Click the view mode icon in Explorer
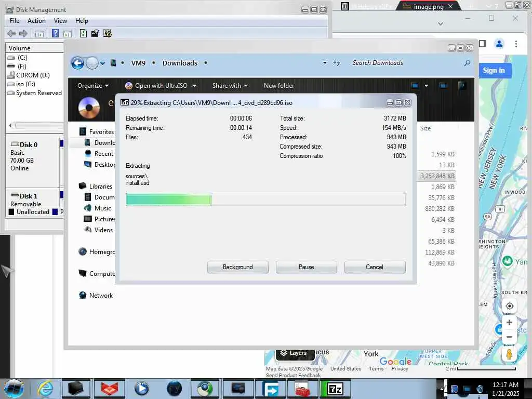532x399 pixels. coord(415,86)
